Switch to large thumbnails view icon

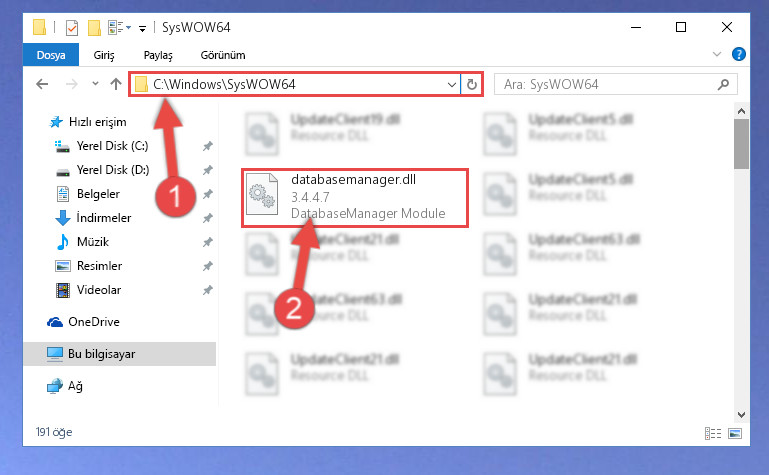tap(735, 433)
